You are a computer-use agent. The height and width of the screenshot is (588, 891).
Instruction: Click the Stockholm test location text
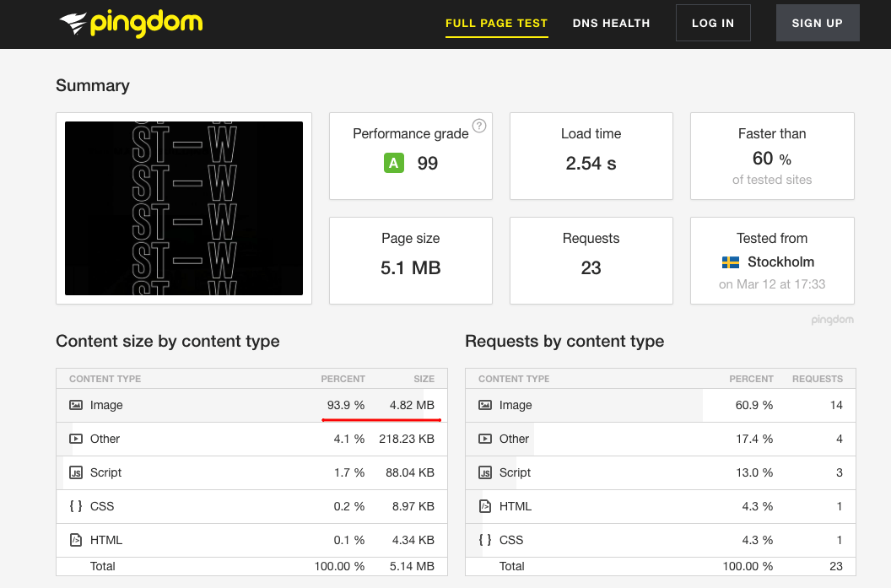pyautogui.click(x=780, y=262)
